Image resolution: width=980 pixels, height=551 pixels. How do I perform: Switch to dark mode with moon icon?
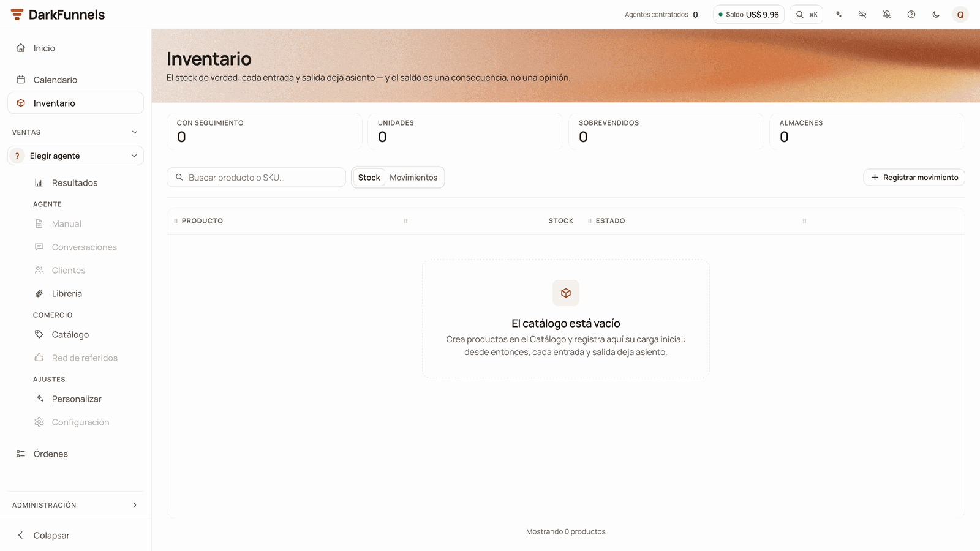[x=936, y=15]
